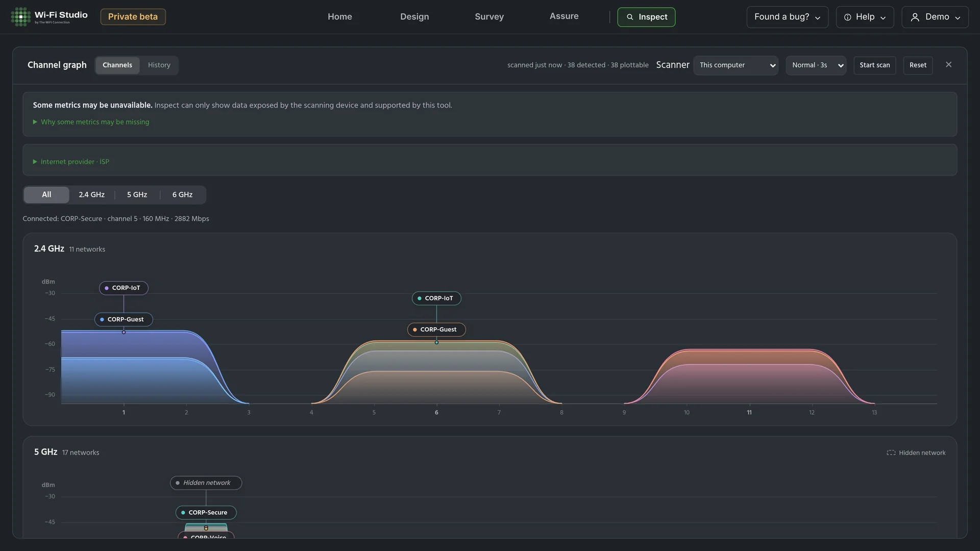Open the Assure section

(564, 16)
